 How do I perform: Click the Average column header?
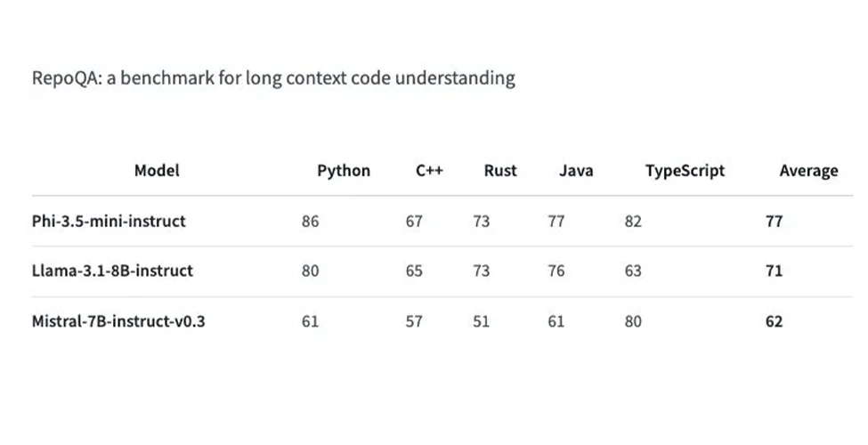(x=808, y=171)
